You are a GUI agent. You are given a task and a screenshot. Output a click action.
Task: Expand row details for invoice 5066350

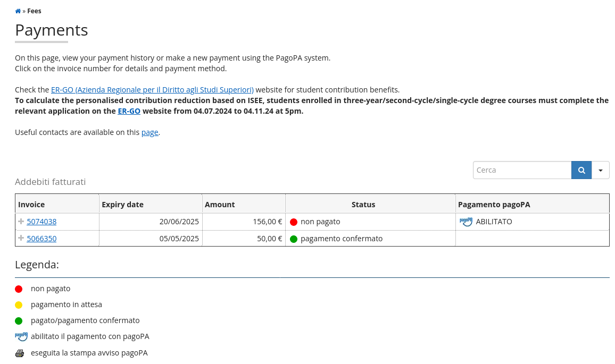point(21,238)
